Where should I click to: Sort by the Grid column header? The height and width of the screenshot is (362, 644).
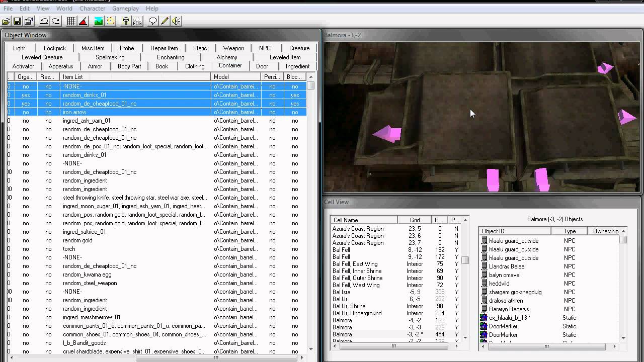pos(415,220)
